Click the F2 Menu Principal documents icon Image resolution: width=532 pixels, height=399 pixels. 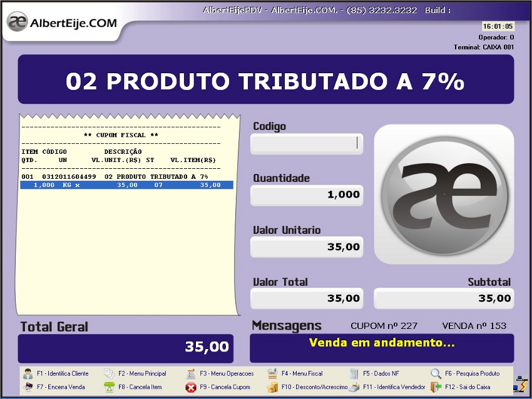coord(110,373)
